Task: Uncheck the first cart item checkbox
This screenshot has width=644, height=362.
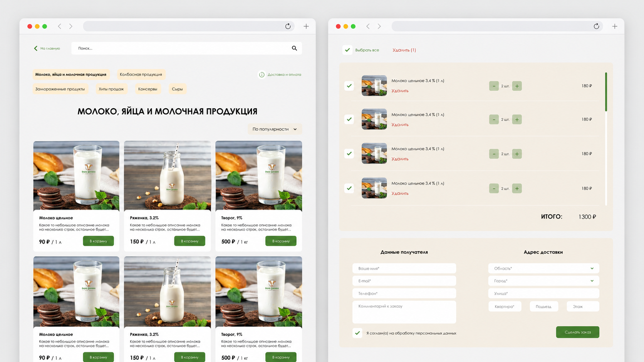Action: [349, 86]
